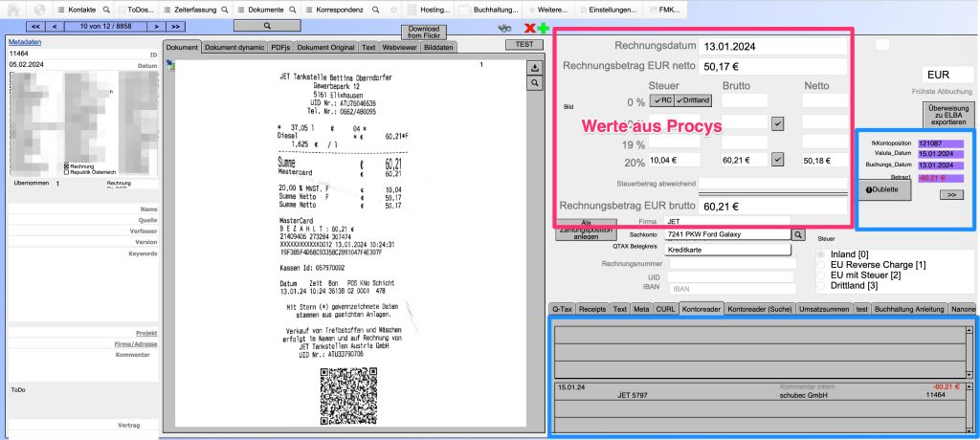980x440 pixels.
Task: Open the search icon next to Kontakte
Action: click(106, 10)
